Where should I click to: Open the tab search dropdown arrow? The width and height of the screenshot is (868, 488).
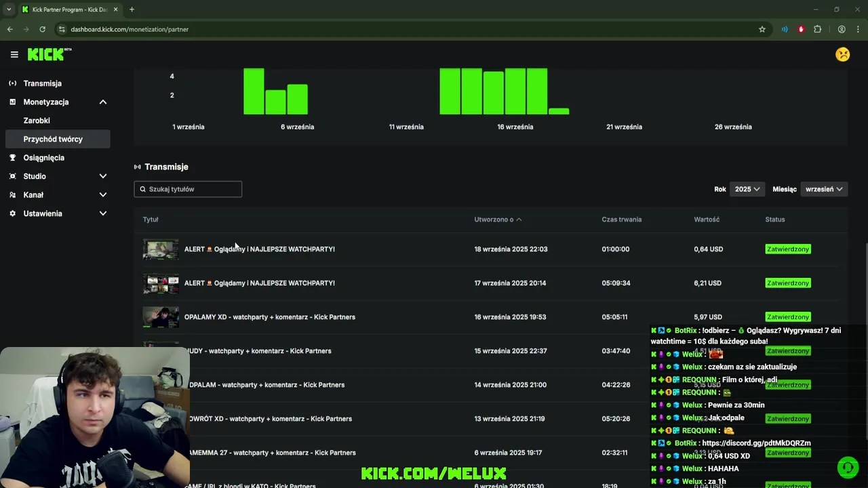click(x=9, y=9)
